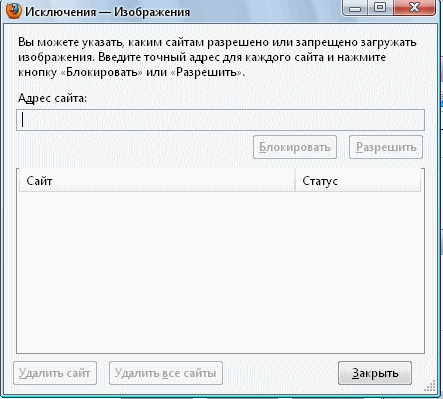
Task: Click the 'Удалить сайт' button
Action: point(55,373)
